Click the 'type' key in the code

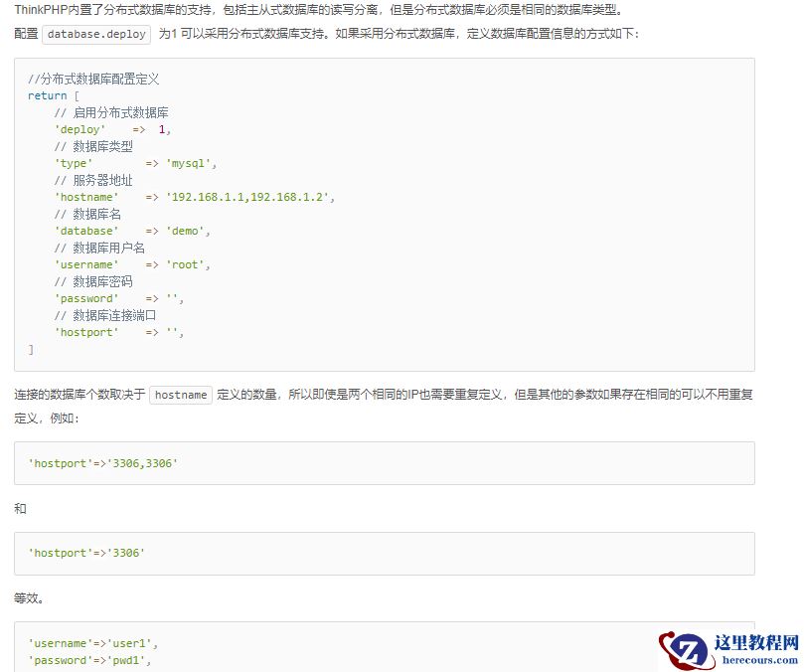point(74,164)
